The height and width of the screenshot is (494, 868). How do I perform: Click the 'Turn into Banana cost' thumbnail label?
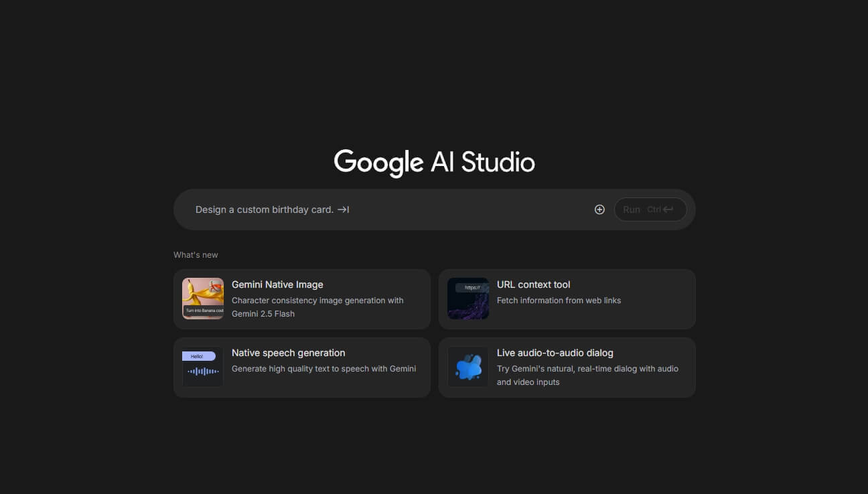coord(203,311)
